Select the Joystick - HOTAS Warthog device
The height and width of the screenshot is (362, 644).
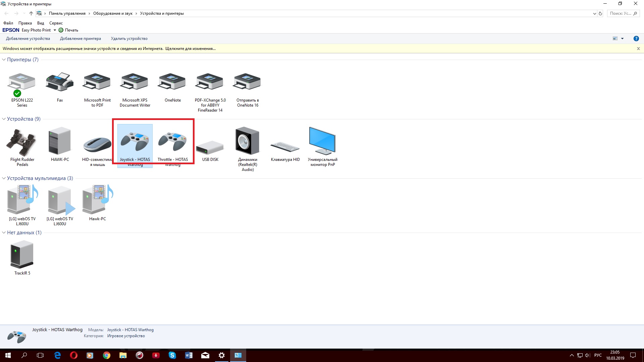pos(135,142)
